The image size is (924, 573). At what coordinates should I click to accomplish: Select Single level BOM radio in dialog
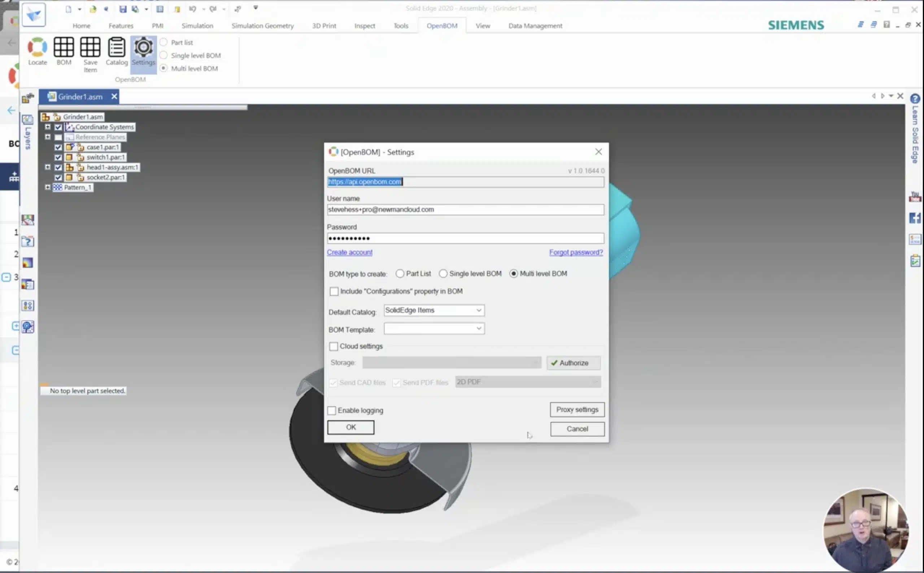[x=443, y=274]
